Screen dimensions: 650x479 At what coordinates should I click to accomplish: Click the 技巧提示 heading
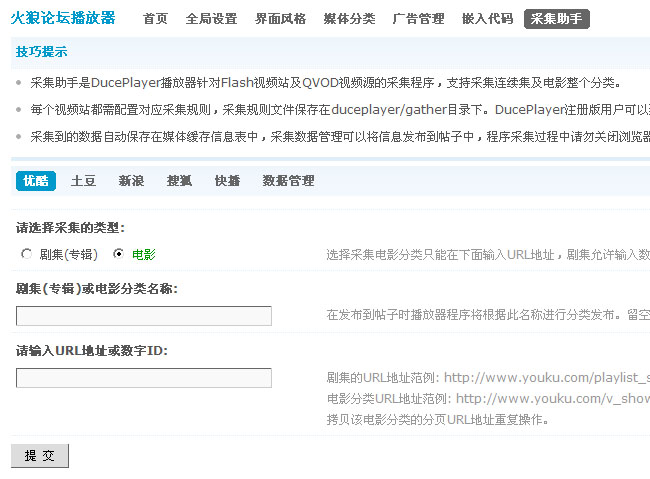pos(41,52)
